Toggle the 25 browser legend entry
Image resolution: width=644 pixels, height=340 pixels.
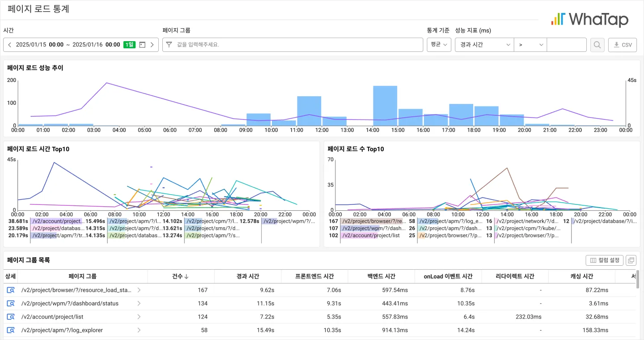445,235
